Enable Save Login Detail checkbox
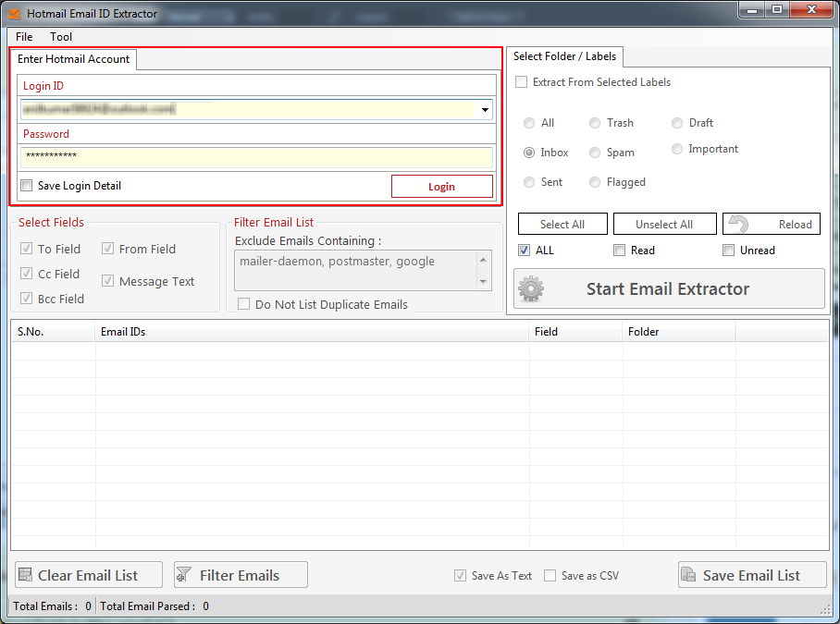The width and height of the screenshot is (840, 624). click(26, 186)
